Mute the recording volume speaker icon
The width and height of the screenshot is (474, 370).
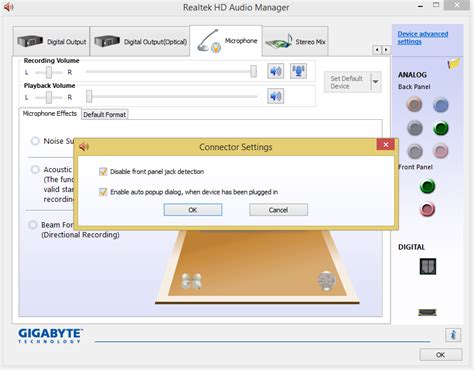[275, 71]
